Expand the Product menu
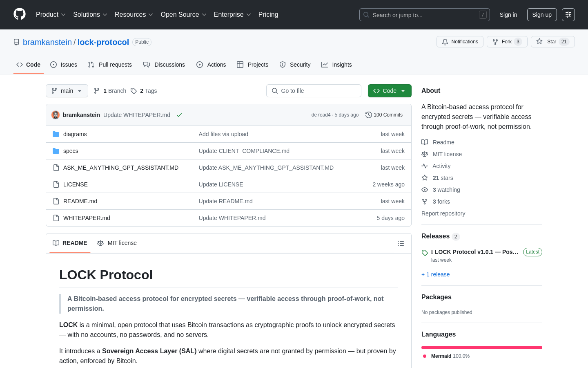Viewport: 588px width, 368px height. (x=51, y=15)
